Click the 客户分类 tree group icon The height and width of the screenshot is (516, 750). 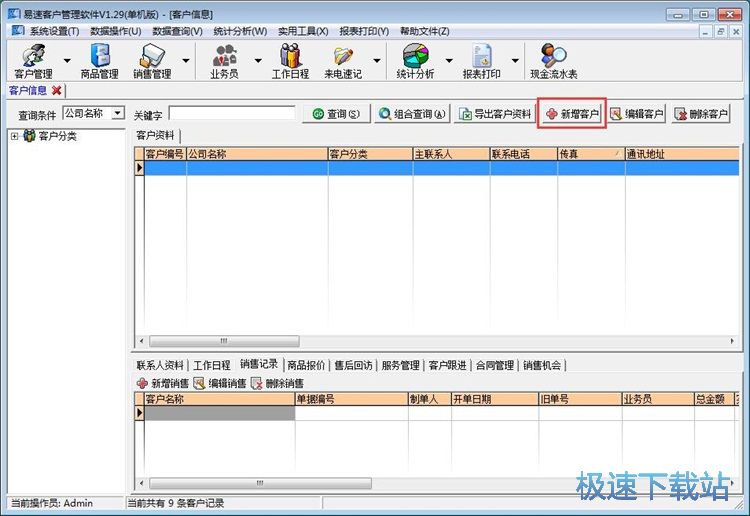point(30,136)
